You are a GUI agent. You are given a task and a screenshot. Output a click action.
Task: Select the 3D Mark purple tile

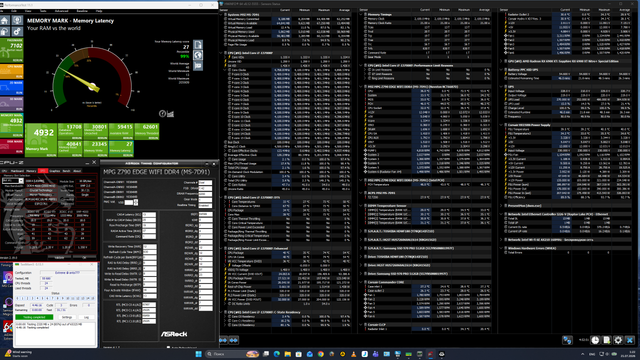11,104
